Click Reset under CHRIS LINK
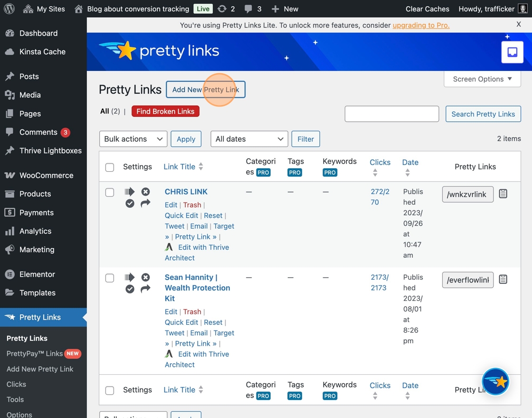The width and height of the screenshot is (532, 418). [213, 215]
